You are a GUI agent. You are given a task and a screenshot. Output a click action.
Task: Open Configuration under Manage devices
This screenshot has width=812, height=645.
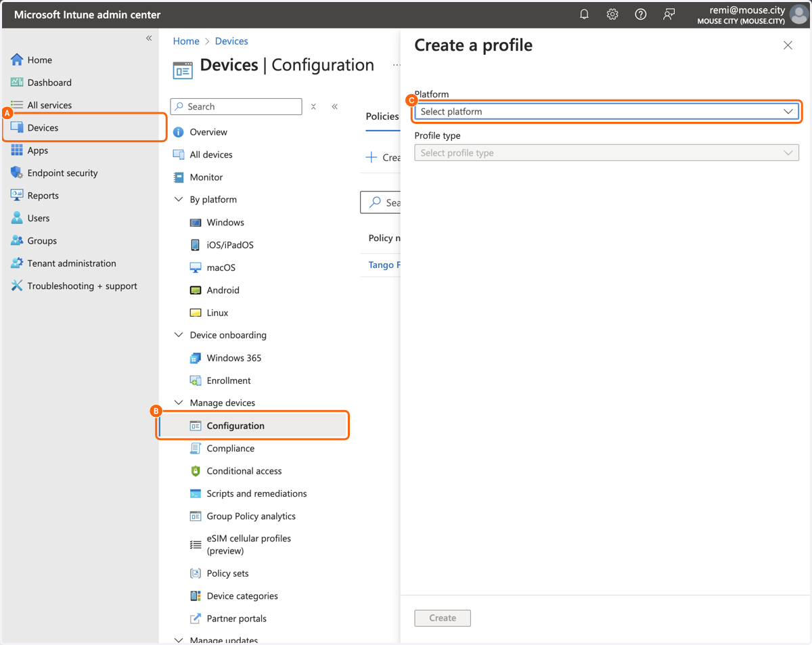(x=253, y=426)
